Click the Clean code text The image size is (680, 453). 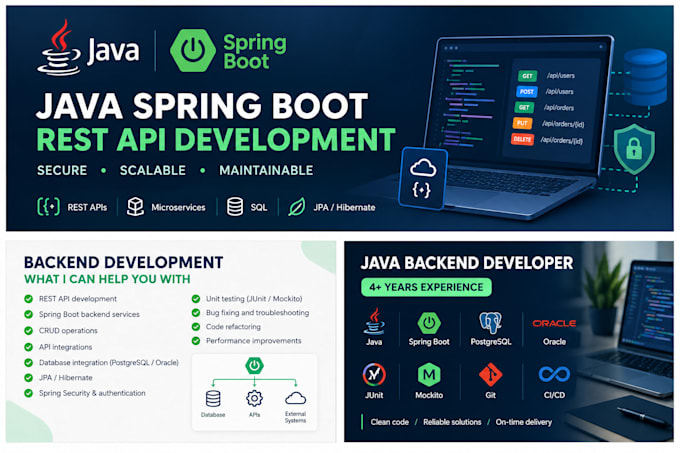[389, 422]
